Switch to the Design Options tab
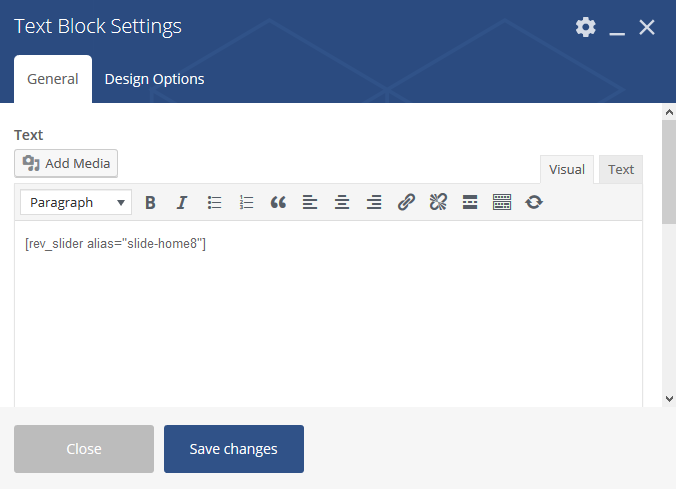Viewport: 676px width, 489px height. pyautogui.click(x=154, y=79)
